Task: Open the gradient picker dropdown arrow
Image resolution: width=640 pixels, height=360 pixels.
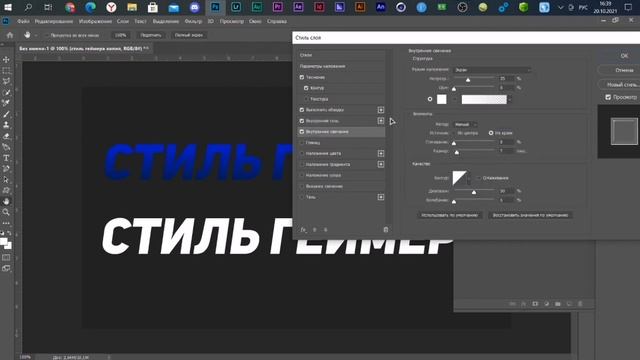Action: pos(509,99)
